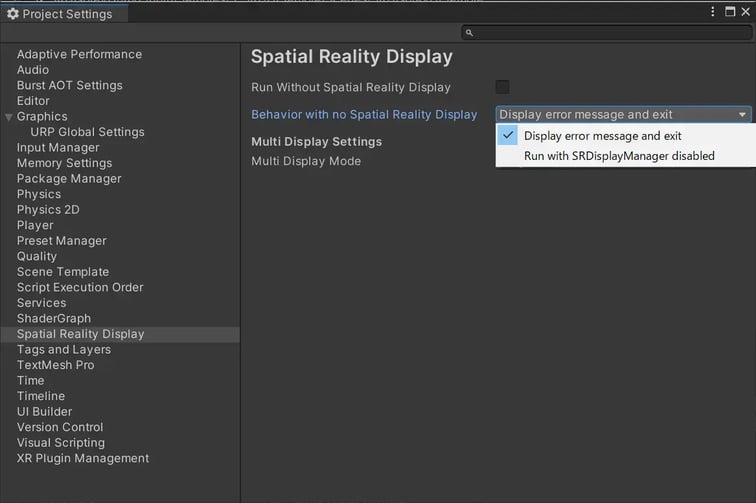Focus the settings search field
Viewport: 756px width, 503px height.
(607, 33)
